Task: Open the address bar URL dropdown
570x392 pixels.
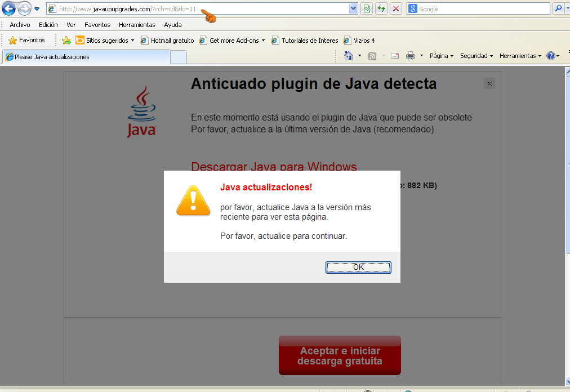Action: [354, 9]
